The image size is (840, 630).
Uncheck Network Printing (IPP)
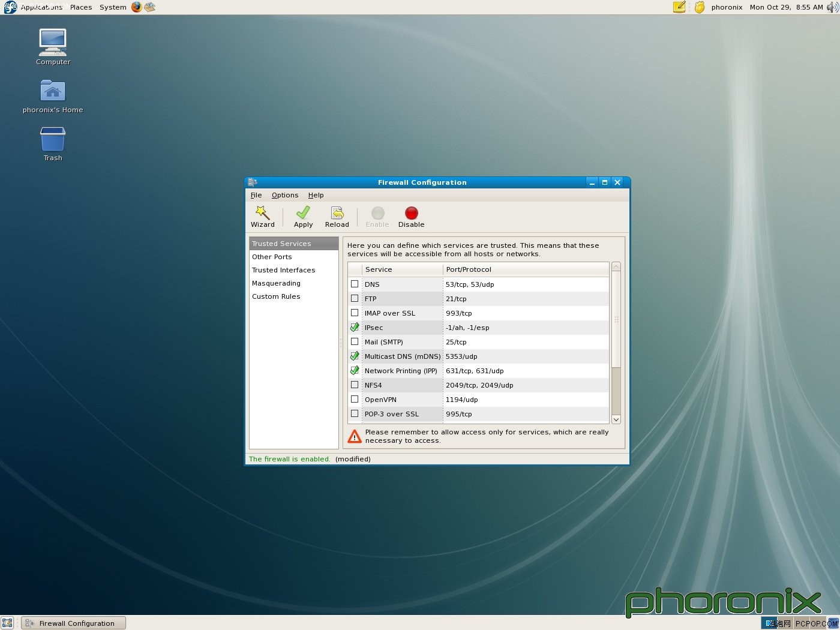(355, 370)
